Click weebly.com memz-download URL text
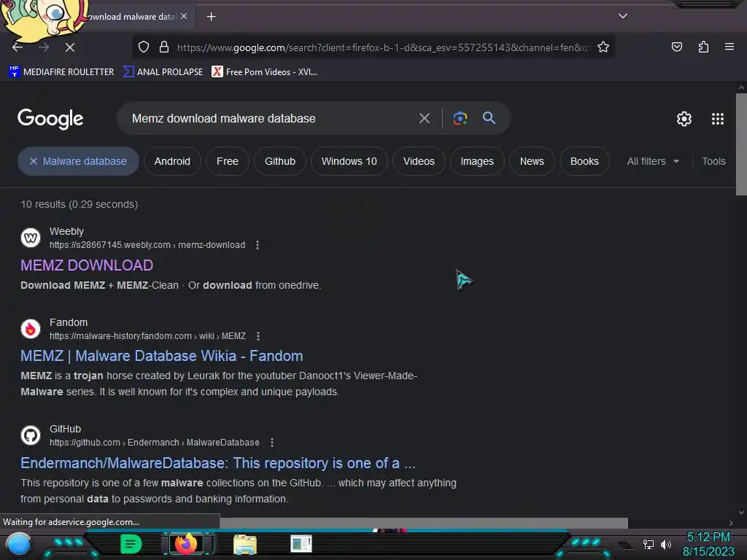747x560 pixels. [147, 245]
